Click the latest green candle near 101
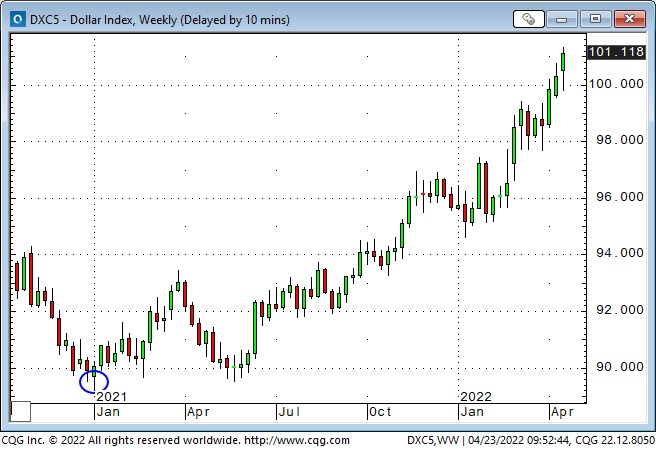Image resolution: width=656 pixels, height=476 pixels. click(x=563, y=62)
